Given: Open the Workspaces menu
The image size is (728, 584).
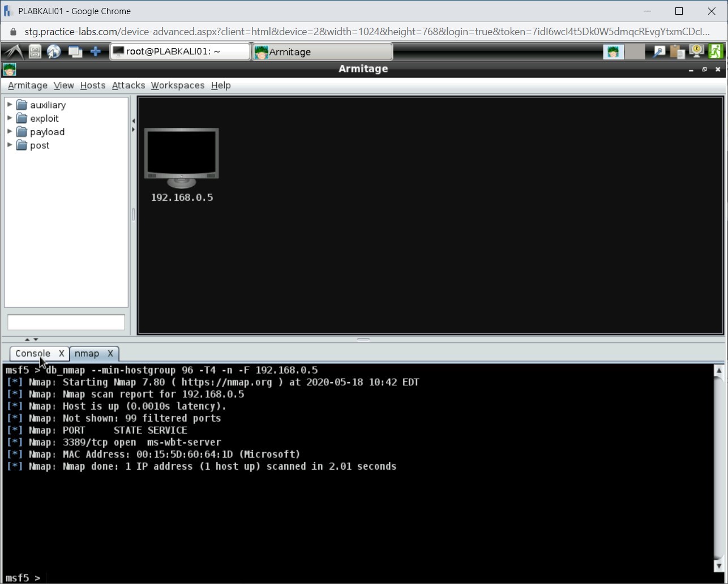Looking at the screenshot, I should (x=177, y=85).
